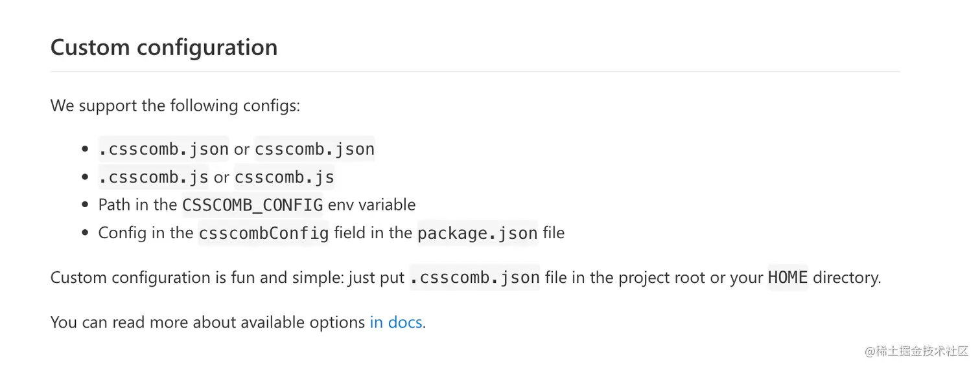Click 'You can read more about' sentence
980x369 pixels.
point(207,322)
